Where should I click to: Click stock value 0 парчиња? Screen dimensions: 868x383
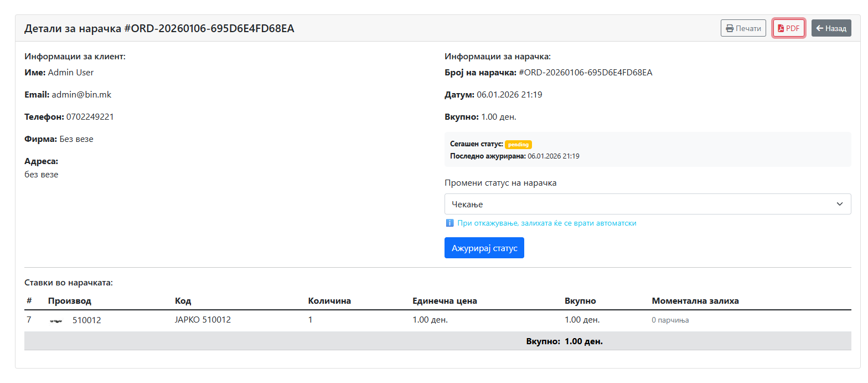[670, 320]
